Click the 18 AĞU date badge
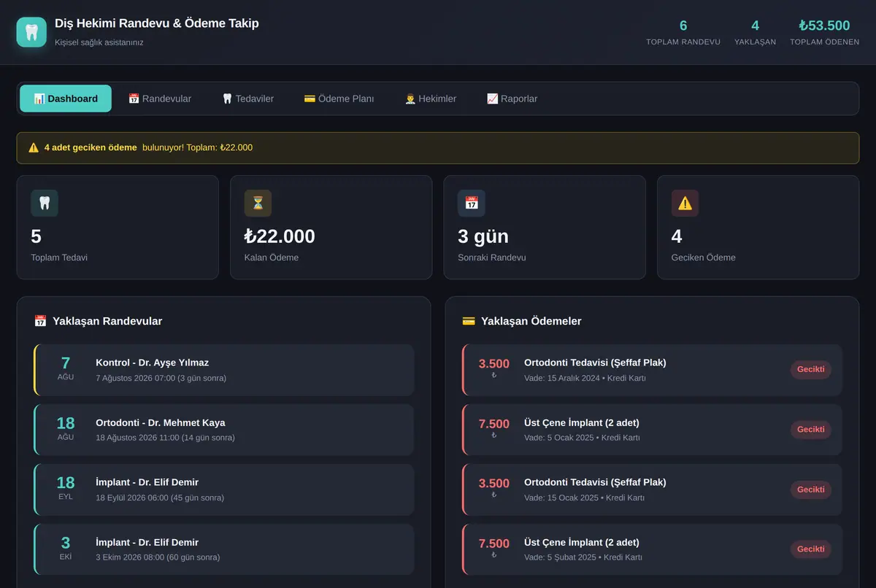This screenshot has height=588, width=876. (66, 429)
